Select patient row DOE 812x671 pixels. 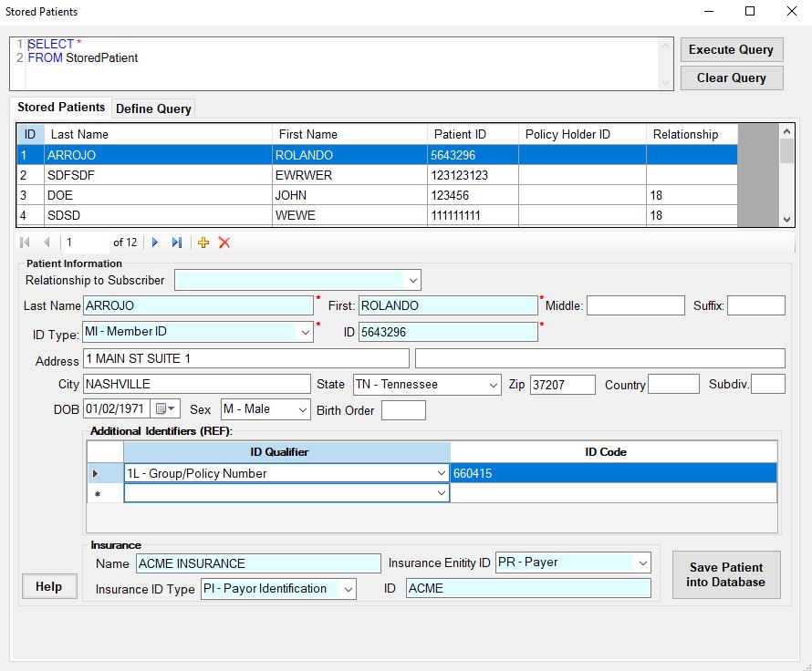tap(377, 195)
